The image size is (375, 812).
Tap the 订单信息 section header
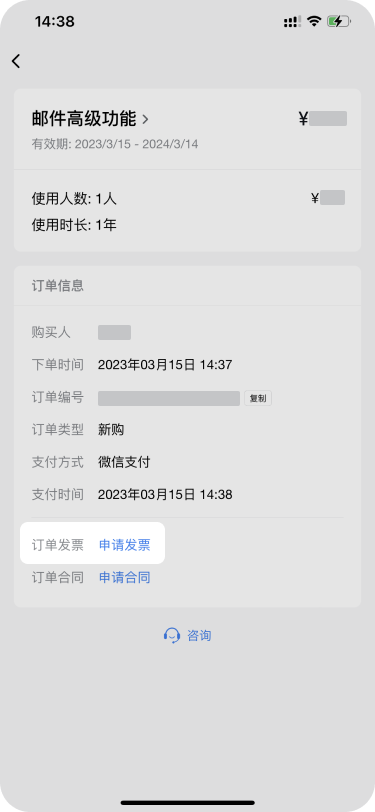tap(58, 286)
